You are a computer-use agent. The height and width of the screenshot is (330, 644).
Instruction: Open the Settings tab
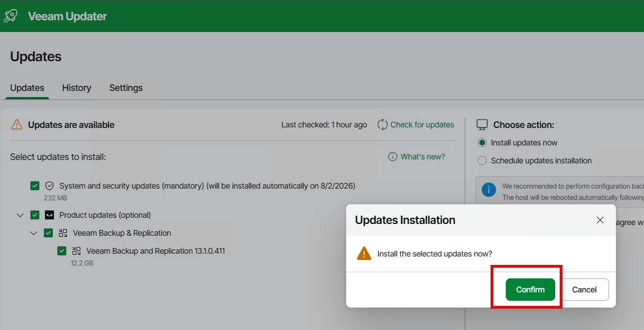tap(126, 88)
